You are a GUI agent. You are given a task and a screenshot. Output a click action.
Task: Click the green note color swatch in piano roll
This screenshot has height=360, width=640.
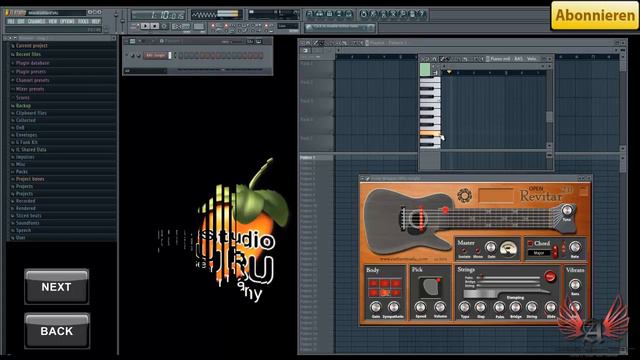425,69
